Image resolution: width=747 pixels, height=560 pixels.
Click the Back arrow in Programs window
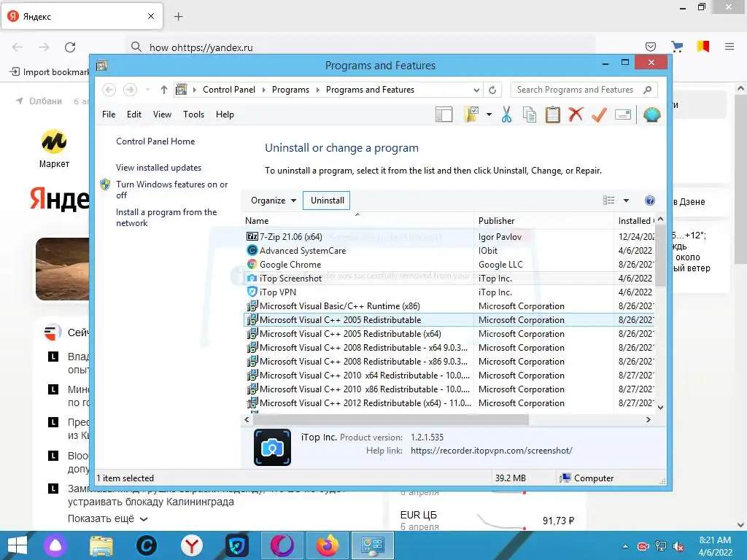[109, 90]
